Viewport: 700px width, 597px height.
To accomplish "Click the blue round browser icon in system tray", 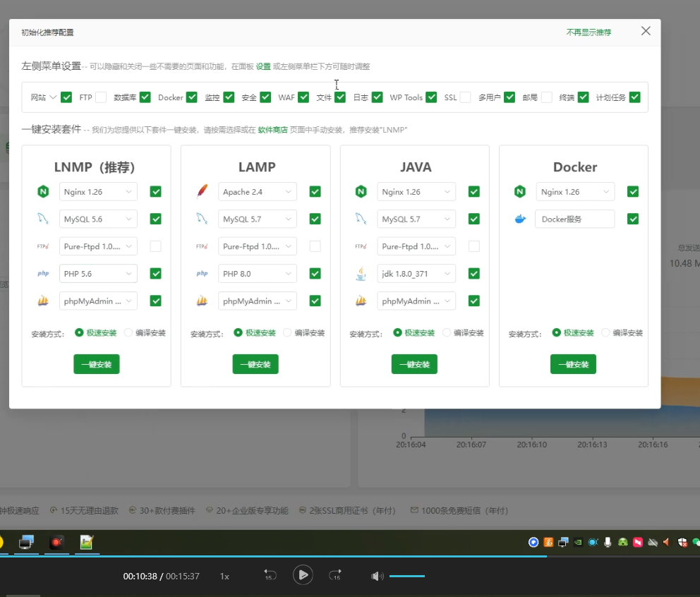I will [533, 543].
